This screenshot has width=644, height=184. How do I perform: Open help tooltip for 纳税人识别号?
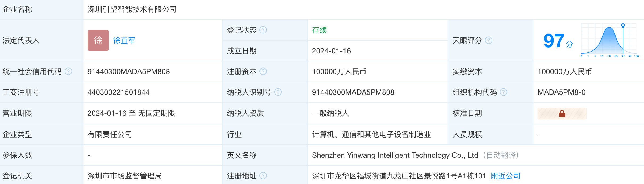coord(278,92)
